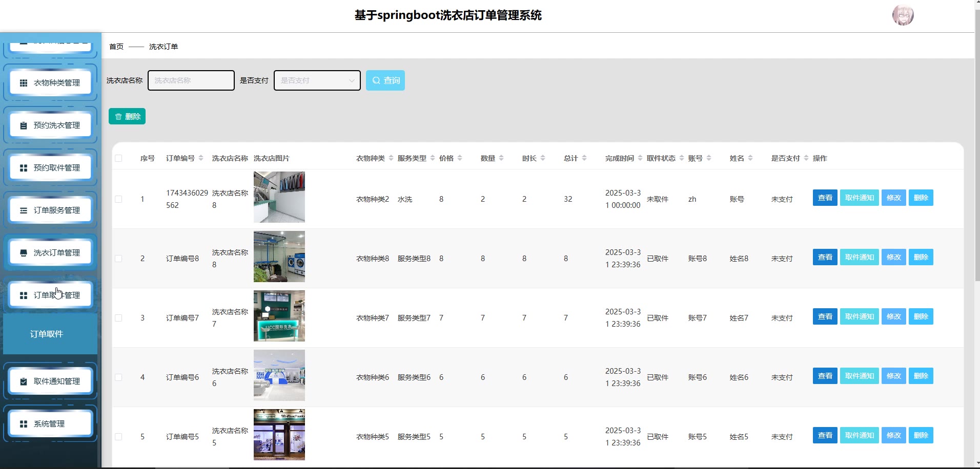Click the icon beside 洗衣订单管理
980x469 pixels.
pos(24,253)
